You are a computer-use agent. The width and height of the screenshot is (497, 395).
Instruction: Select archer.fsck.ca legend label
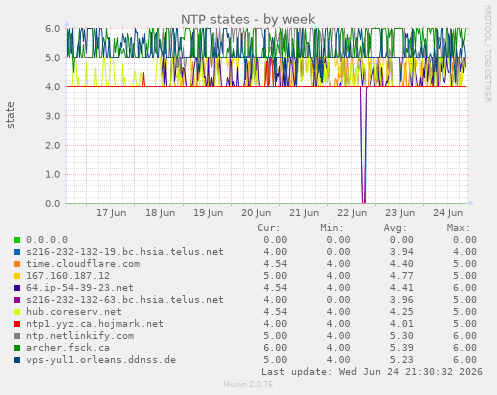click(x=68, y=348)
